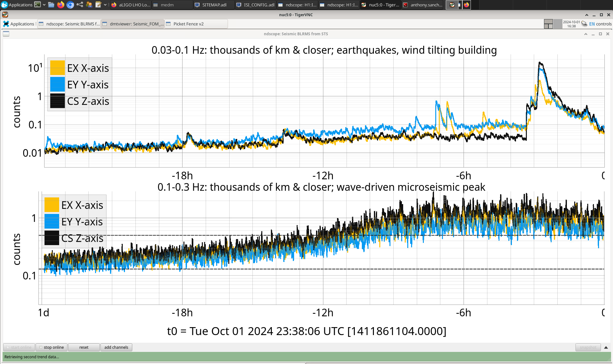Launch the Chromium browser icon
Viewport: 613px width, 364px height.
click(x=70, y=5)
